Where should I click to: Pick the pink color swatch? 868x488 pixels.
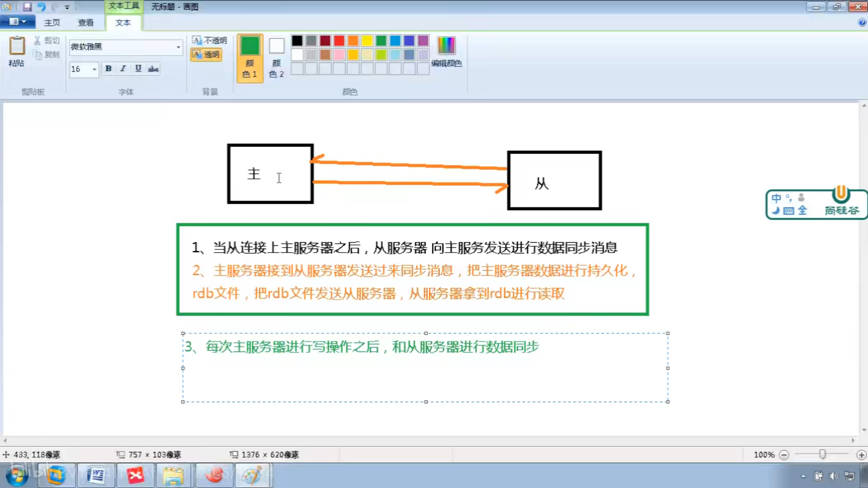(x=339, y=55)
